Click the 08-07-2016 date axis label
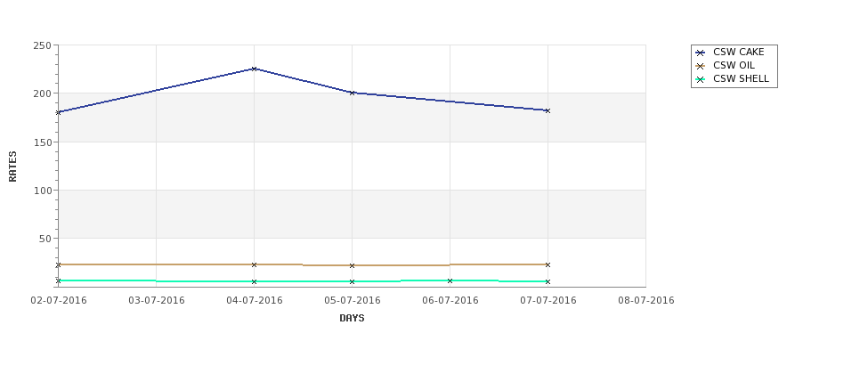Screen dimensions: 868x382 (646, 300)
